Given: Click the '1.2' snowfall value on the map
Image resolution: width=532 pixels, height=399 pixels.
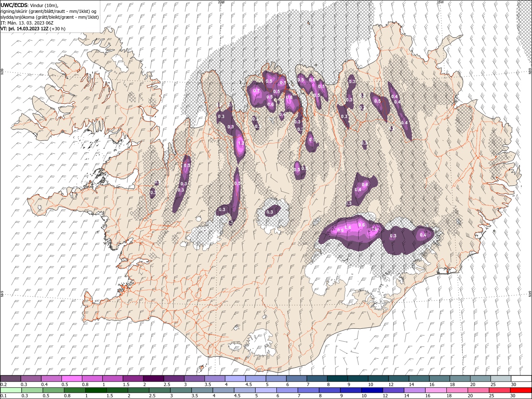Looking at the screenshot, I should tap(241, 143).
